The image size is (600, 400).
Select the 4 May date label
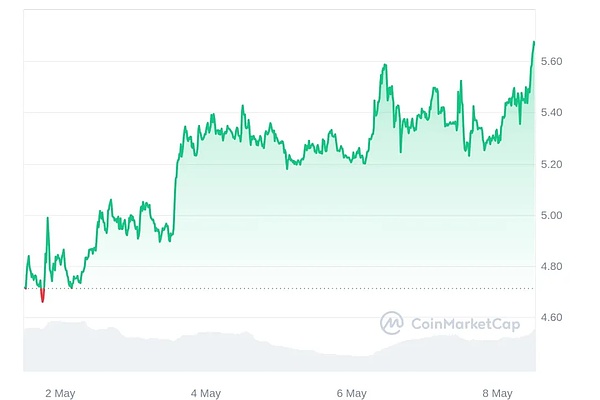point(205,393)
